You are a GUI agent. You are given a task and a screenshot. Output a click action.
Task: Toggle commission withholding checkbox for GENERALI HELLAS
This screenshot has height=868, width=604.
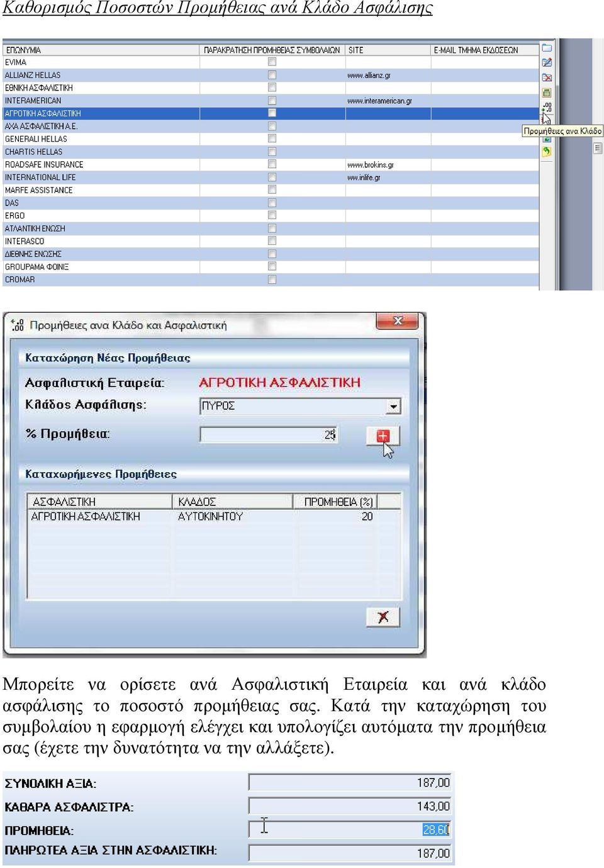pyautogui.click(x=272, y=138)
